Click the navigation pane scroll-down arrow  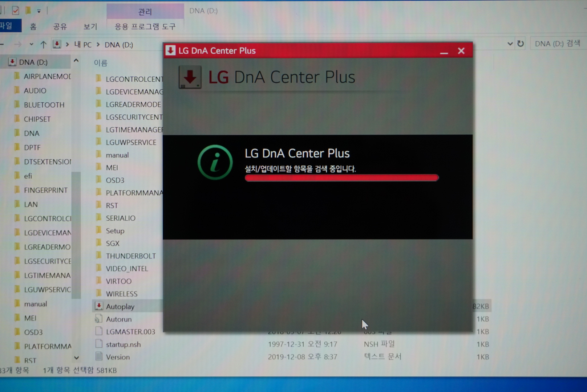pos(76,358)
